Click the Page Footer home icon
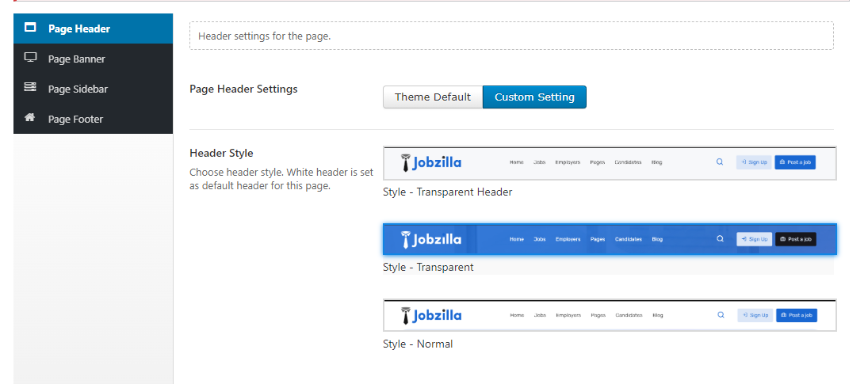This screenshot has height=384, width=868. point(30,118)
